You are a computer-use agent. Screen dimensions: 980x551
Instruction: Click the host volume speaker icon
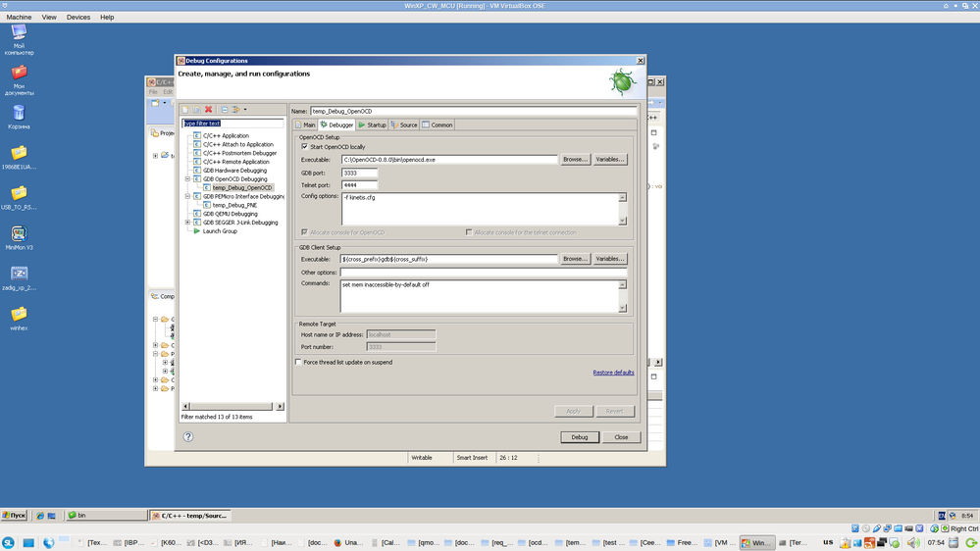click(913, 543)
